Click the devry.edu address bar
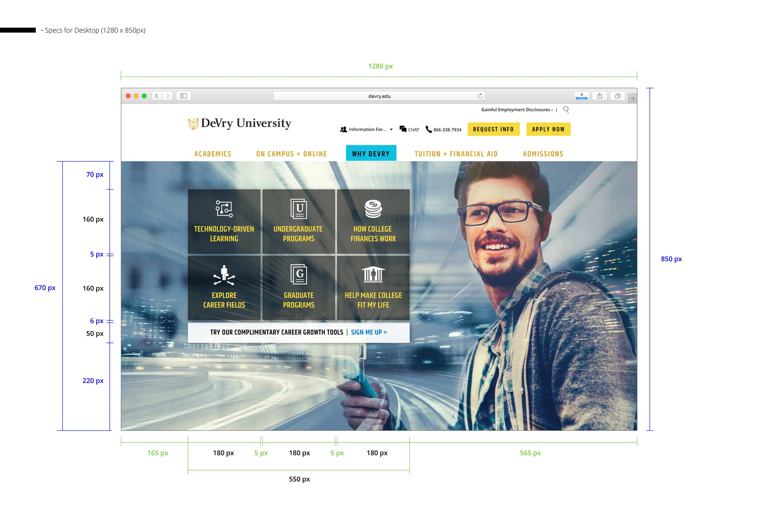The image size is (758, 532). (379, 96)
